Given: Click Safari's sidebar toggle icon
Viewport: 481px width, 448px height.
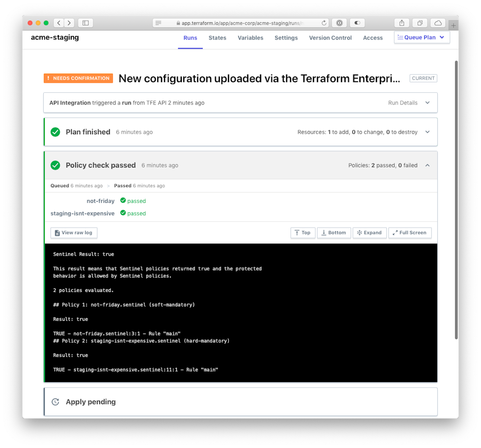Looking at the screenshot, I should tap(86, 23).
